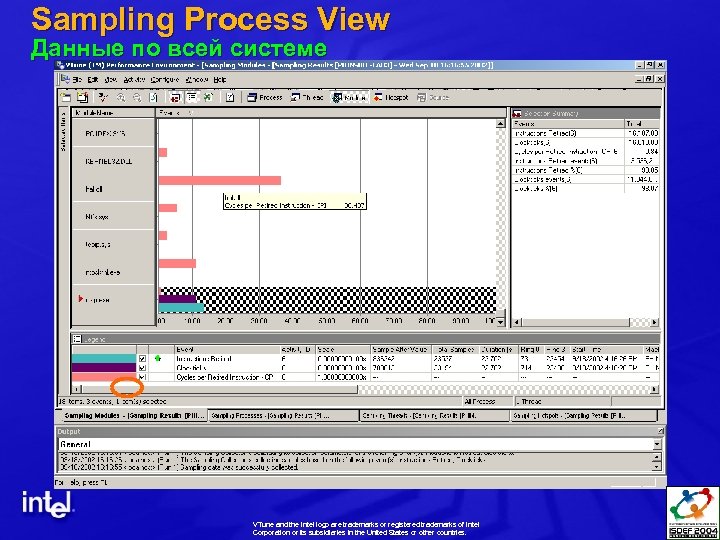Click the Duration column header in legend
Viewport: 720px width, 540px height.
pos(498,349)
